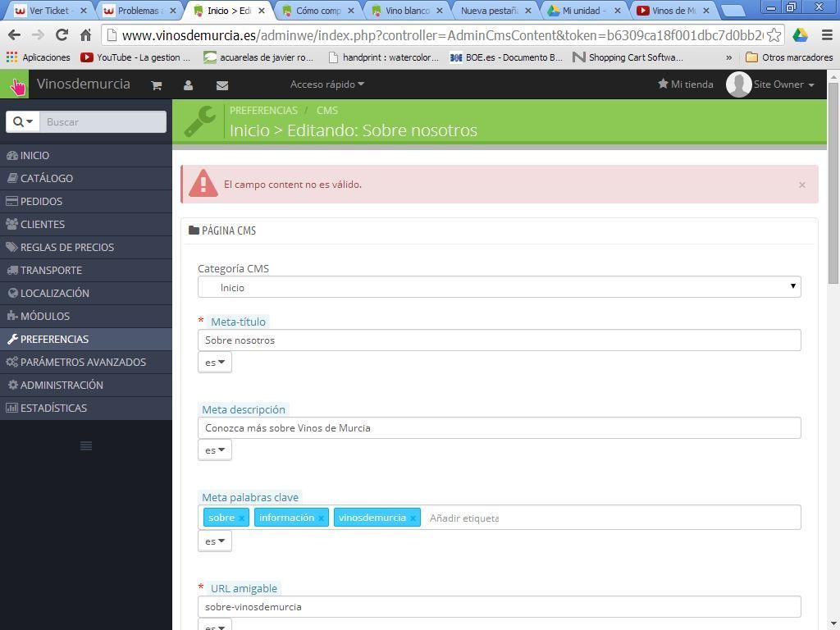Open the customers person icon in header
Image resolution: width=840 pixels, height=630 pixels.
pyautogui.click(x=188, y=85)
